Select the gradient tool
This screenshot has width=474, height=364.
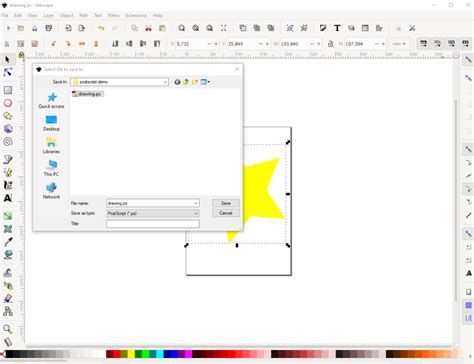[x=8, y=216]
